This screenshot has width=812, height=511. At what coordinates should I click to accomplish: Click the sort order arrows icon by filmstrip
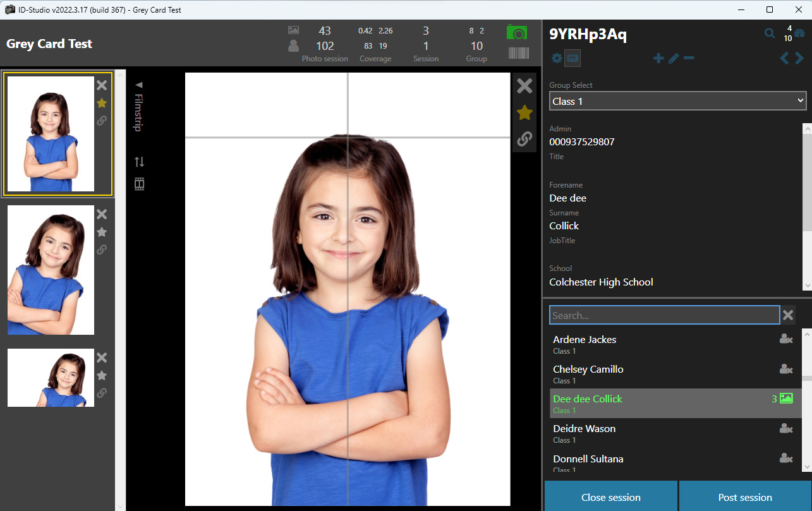click(140, 162)
